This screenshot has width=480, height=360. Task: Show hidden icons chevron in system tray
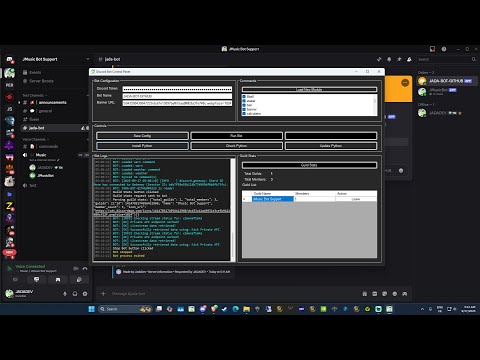pos(422,309)
